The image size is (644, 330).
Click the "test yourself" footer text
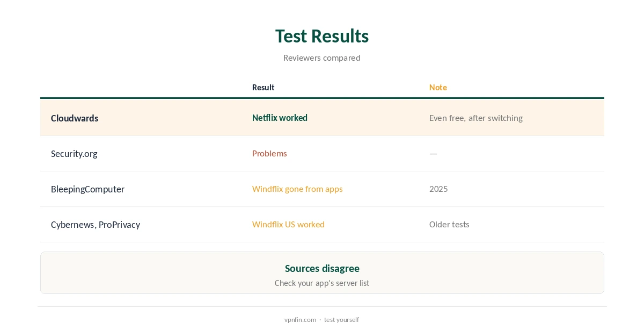(x=341, y=319)
